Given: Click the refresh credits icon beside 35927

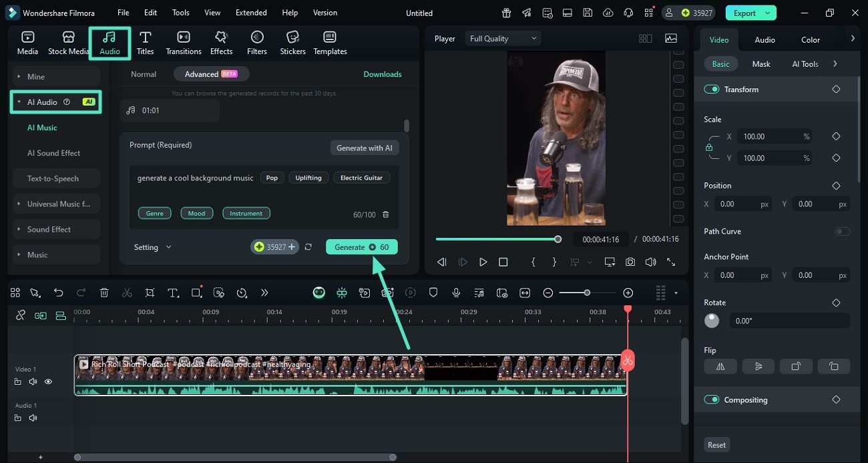Looking at the screenshot, I should click(308, 247).
